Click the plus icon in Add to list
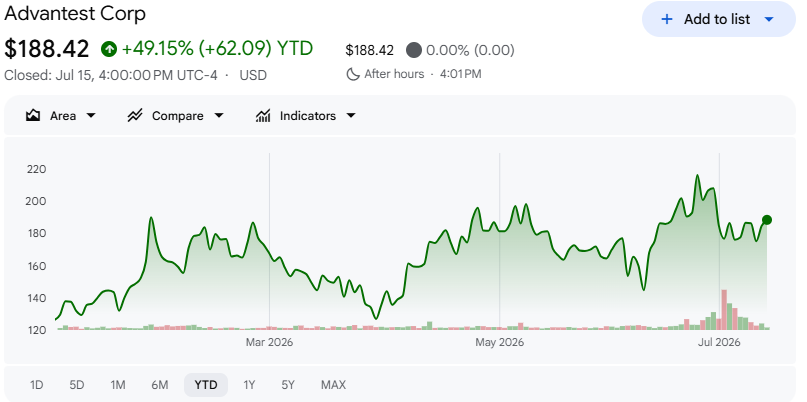 (666, 20)
